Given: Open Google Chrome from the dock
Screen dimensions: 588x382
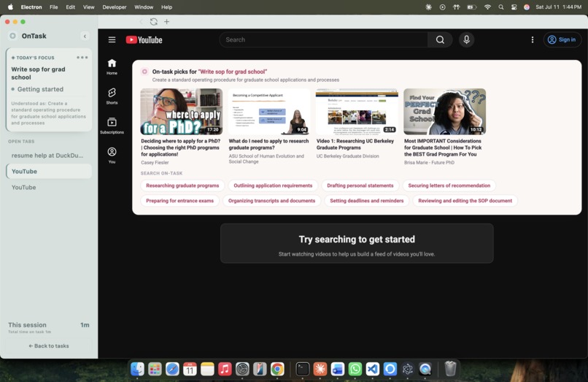Looking at the screenshot, I should [277, 370].
